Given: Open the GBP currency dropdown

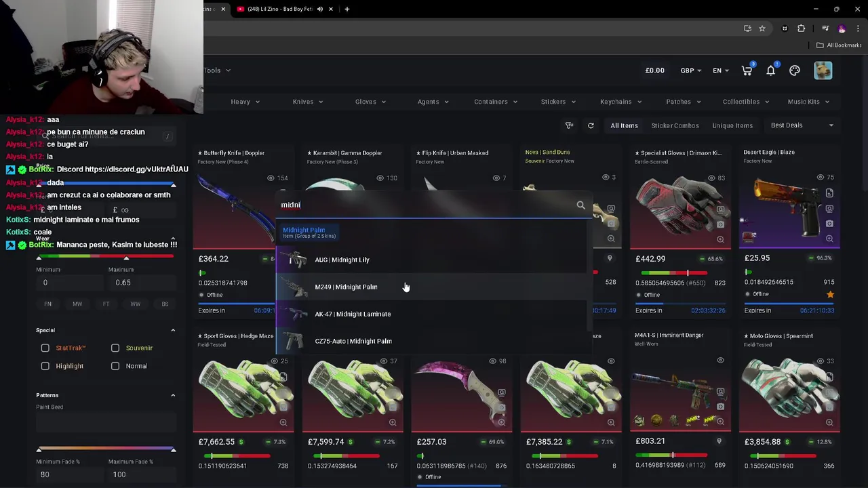Looking at the screenshot, I should [x=690, y=70].
